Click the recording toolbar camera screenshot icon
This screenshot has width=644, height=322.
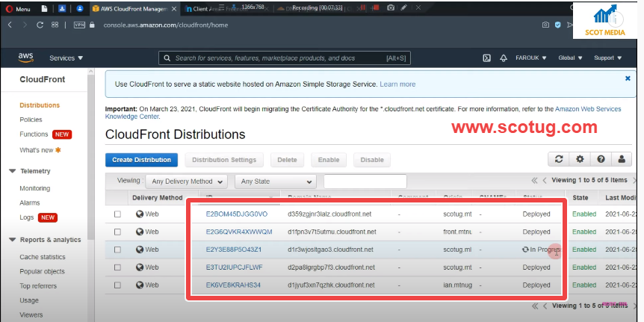(391, 7)
